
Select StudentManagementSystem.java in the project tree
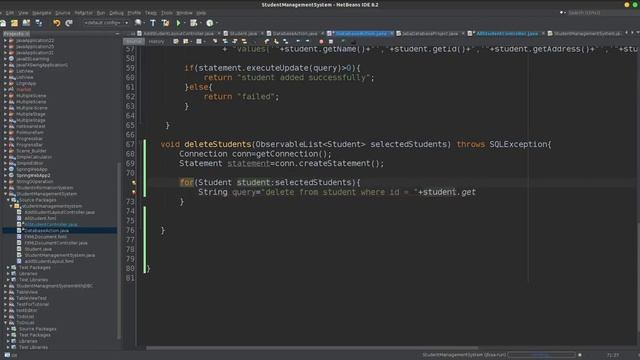[x=60, y=255]
